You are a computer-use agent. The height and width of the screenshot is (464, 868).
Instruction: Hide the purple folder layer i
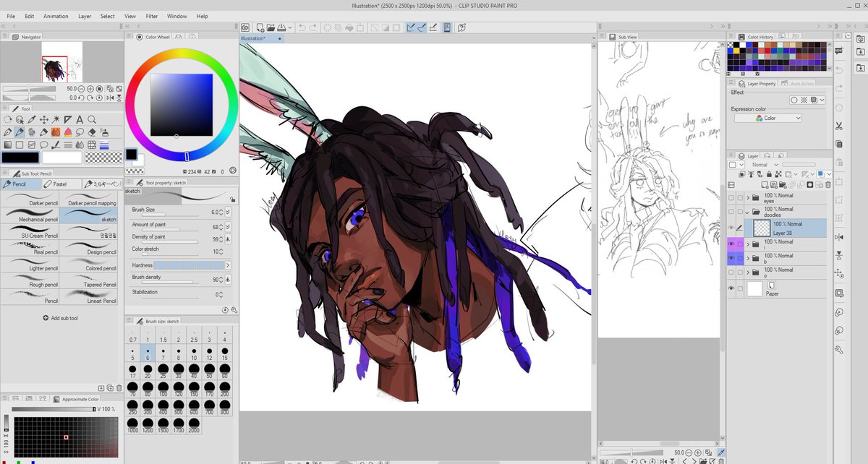click(731, 244)
